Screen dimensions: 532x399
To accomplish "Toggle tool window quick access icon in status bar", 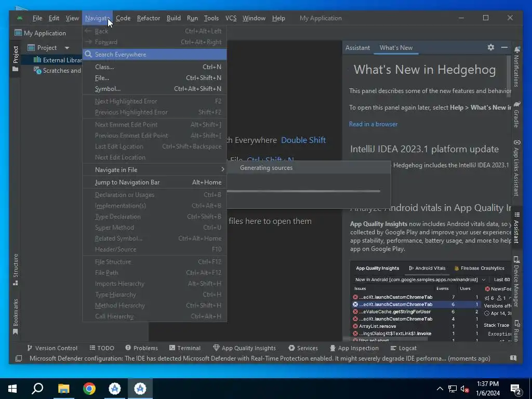I will pyautogui.click(x=19, y=358).
